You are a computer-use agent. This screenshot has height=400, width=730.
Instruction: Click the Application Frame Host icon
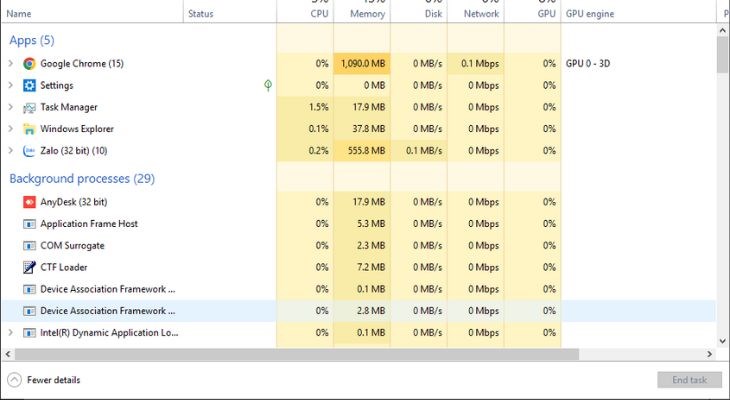29,224
